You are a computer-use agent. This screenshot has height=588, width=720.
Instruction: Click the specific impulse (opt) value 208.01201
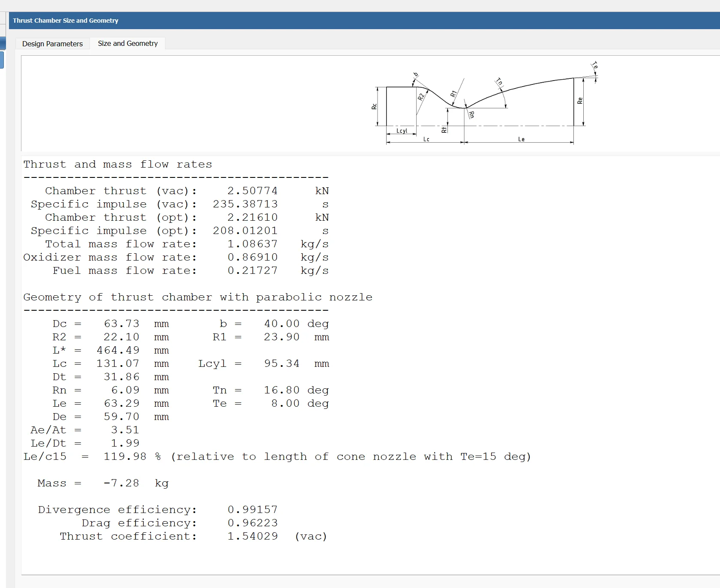click(x=245, y=231)
